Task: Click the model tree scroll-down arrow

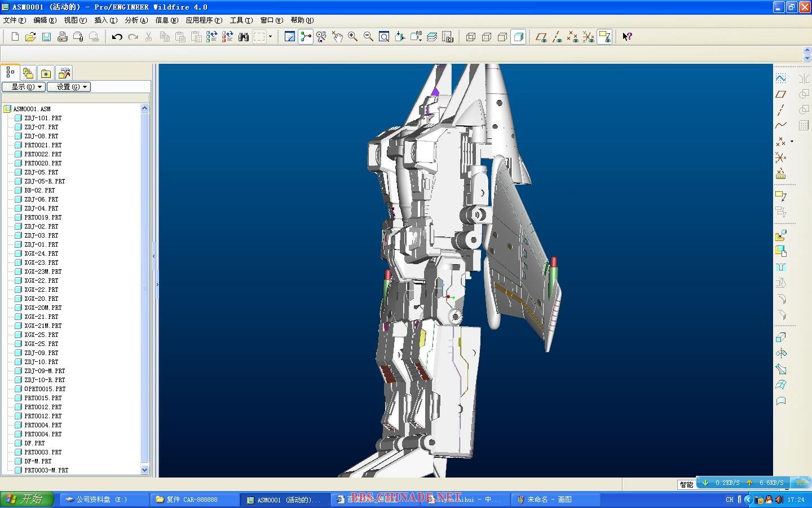Action: (144, 470)
